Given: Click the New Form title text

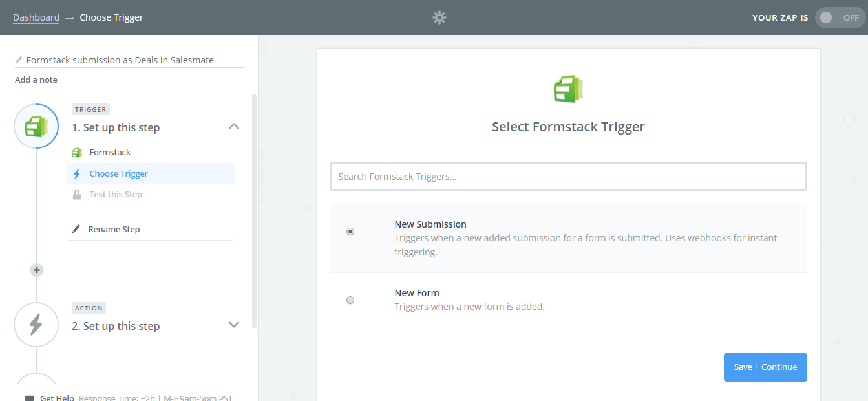Looking at the screenshot, I should pyautogui.click(x=417, y=293).
